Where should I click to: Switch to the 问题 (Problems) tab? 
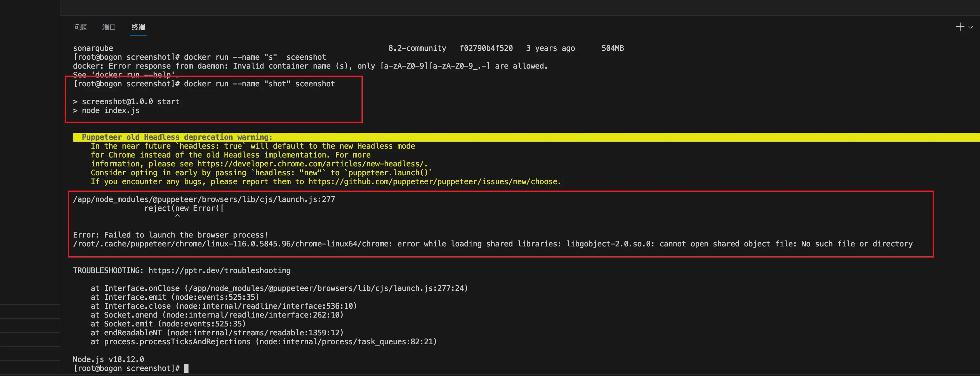coord(80,27)
